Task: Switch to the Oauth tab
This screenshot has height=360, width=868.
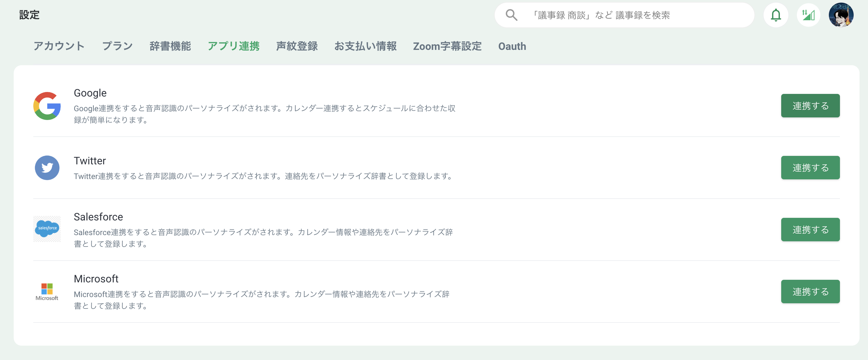Action: pos(512,46)
